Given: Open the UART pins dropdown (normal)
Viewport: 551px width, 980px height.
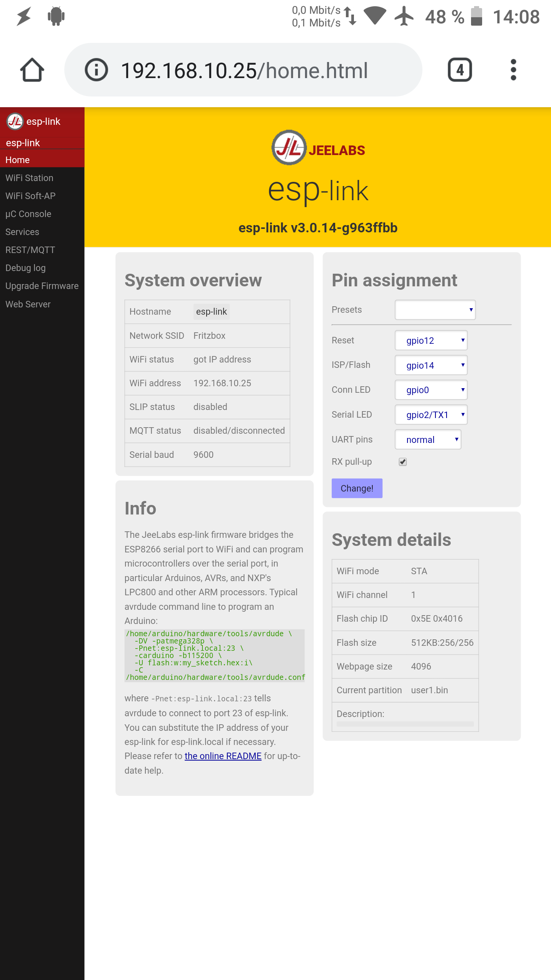Looking at the screenshot, I should pyautogui.click(x=428, y=439).
